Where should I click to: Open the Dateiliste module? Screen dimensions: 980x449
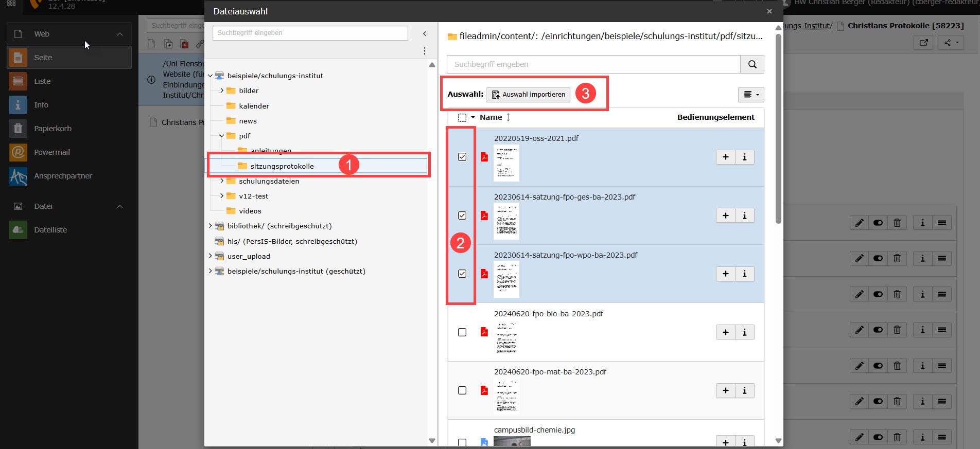pos(50,230)
